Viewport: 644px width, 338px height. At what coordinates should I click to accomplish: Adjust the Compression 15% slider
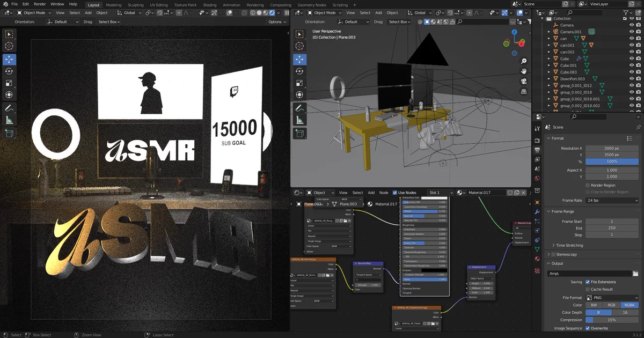pos(612,320)
